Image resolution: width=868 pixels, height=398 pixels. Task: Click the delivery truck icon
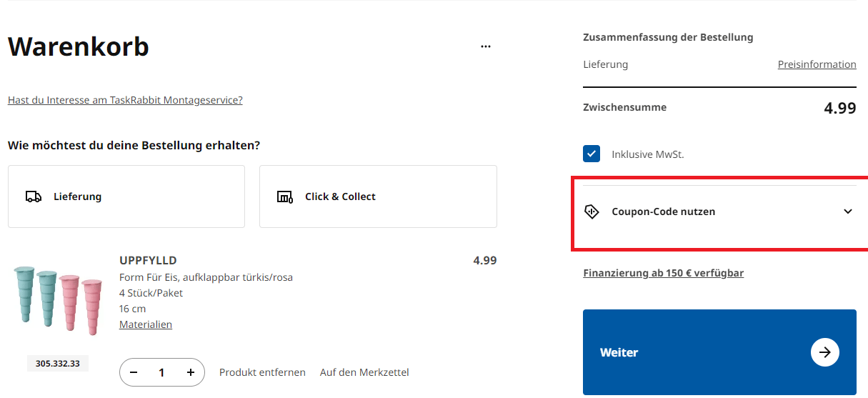pyautogui.click(x=33, y=196)
